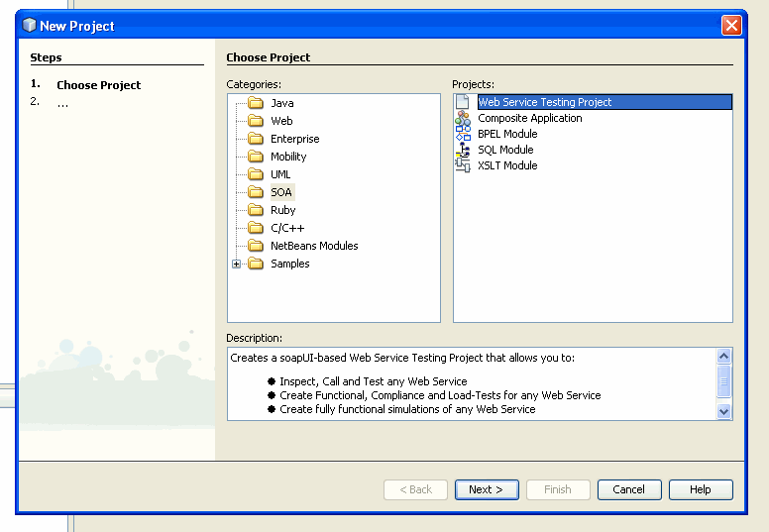This screenshot has width=769, height=532.
Task: Close the New Project dialog
Action: click(x=731, y=25)
